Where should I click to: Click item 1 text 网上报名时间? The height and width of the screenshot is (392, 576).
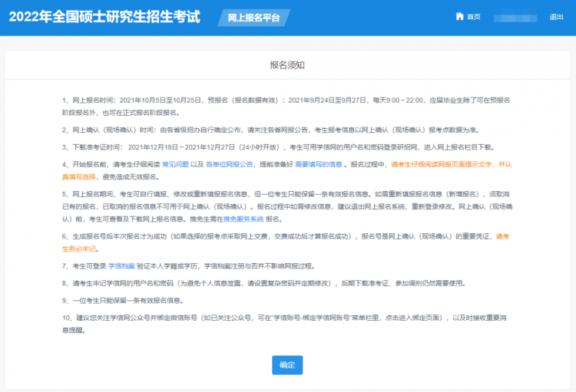[x=94, y=100]
